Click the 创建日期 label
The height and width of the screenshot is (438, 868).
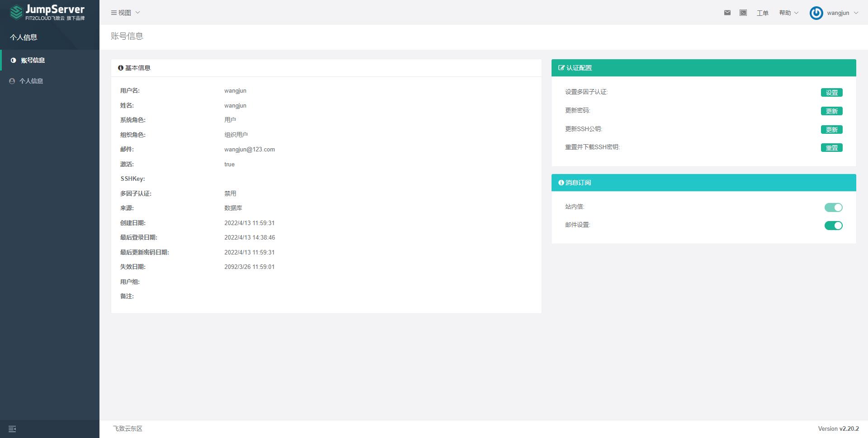(133, 223)
